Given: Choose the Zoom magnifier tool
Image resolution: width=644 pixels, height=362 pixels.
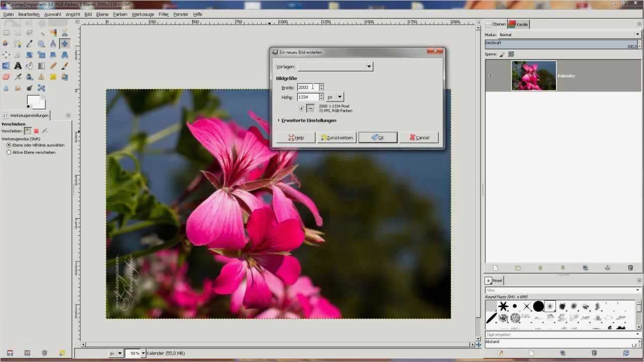Looking at the screenshot, I should [x=41, y=44].
